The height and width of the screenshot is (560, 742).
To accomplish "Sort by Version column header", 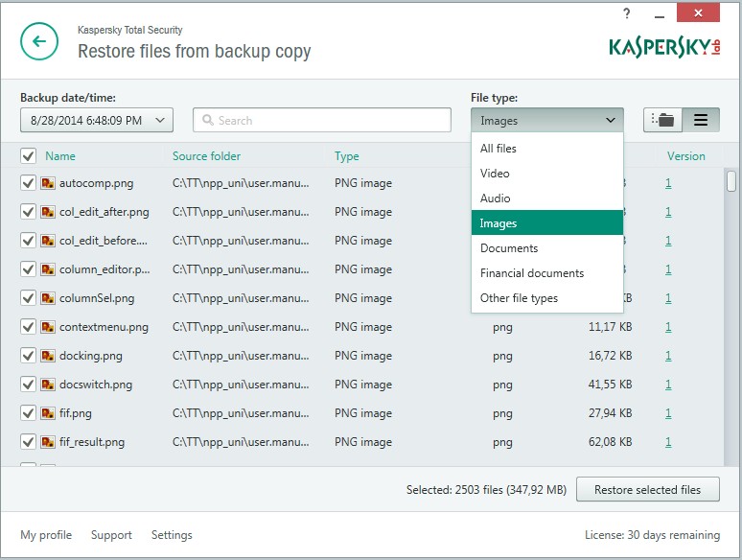I will click(685, 155).
